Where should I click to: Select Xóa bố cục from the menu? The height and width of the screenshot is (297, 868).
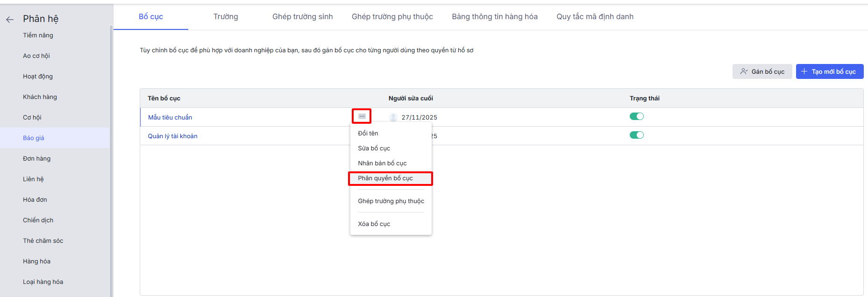tap(374, 224)
